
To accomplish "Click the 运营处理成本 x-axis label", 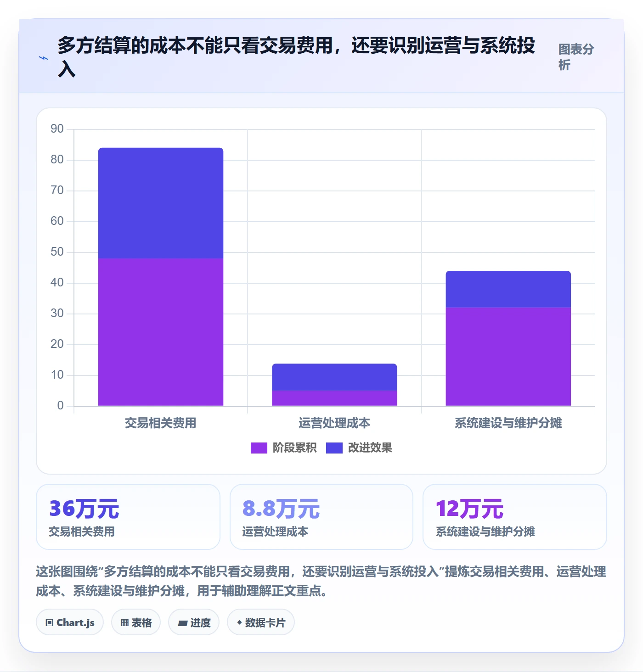I will 334,423.
